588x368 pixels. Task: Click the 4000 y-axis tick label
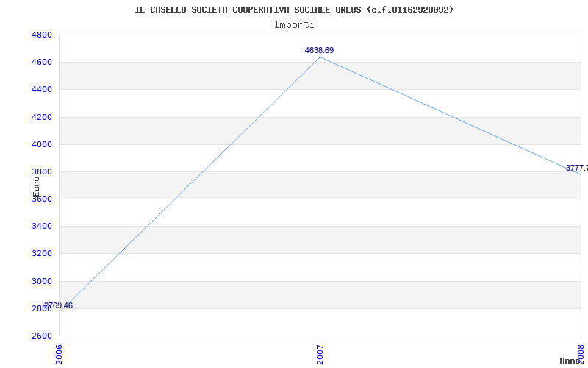pyautogui.click(x=42, y=144)
